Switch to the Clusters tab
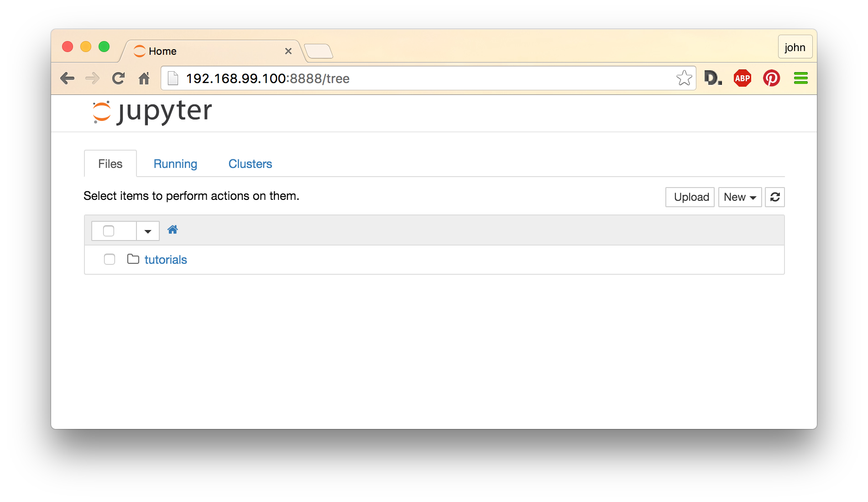The image size is (868, 502). [250, 164]
